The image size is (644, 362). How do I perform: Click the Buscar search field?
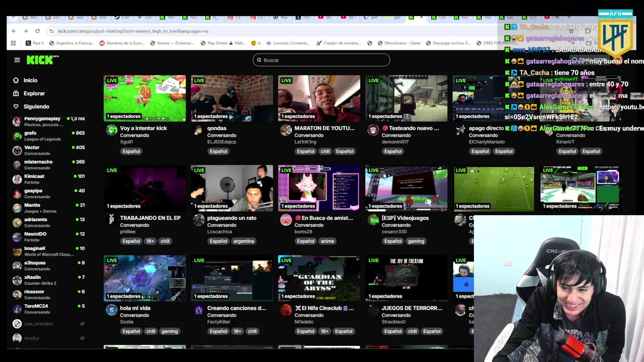321,60
